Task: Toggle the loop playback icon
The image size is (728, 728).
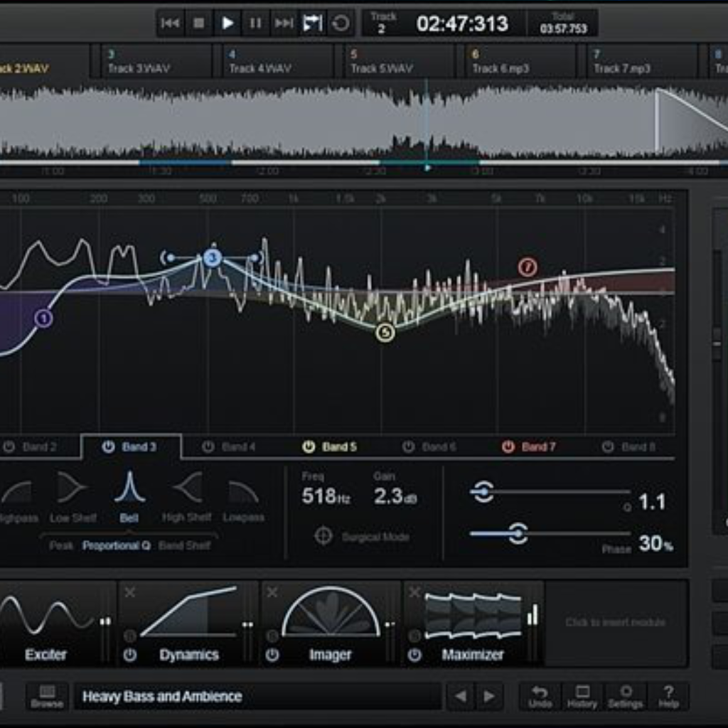Action: coord(341,23)
